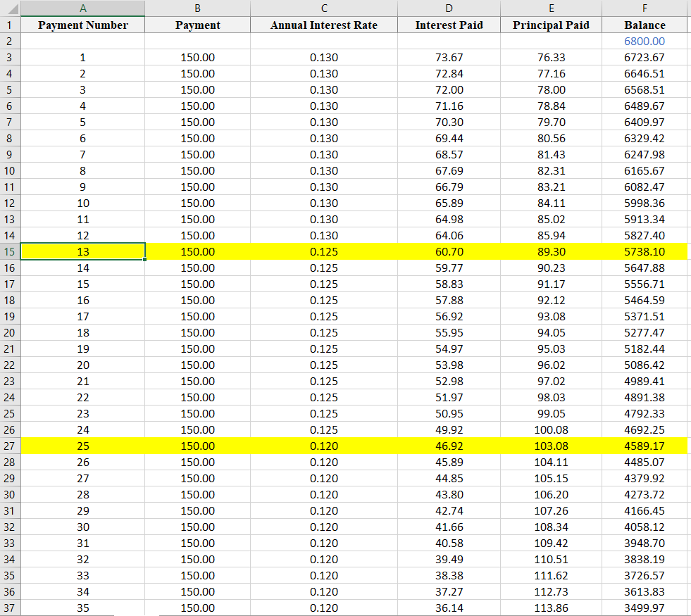The height and width of the screenshot is (616, 691).
Task: Select the balance cell showing 3499.97
Action: (x=645, y=608)
